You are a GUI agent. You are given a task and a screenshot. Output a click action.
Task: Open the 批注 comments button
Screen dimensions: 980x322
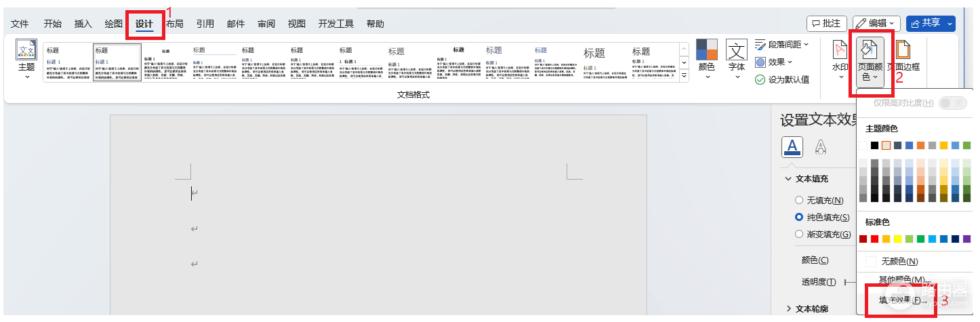pyautogui.click(x=826, y=24)
